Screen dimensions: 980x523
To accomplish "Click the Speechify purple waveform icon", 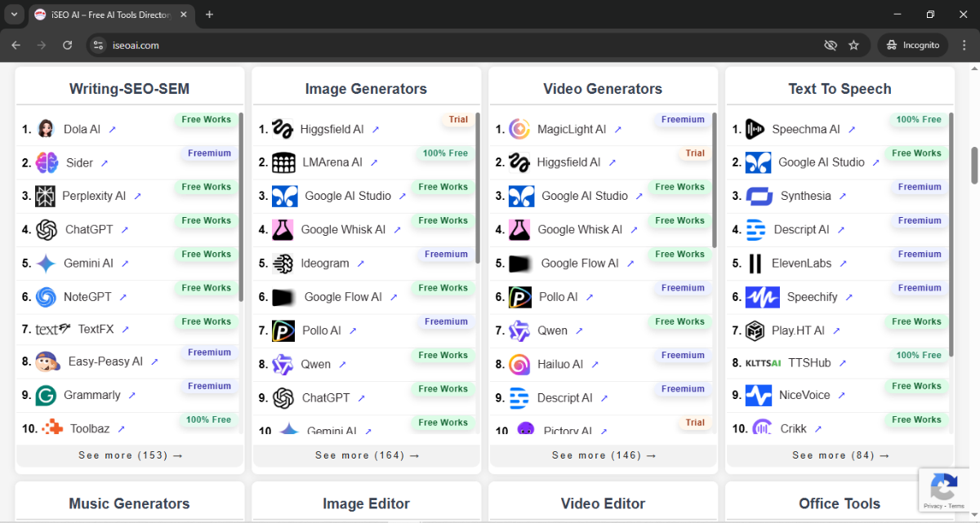I will click(x=762, y=297).
